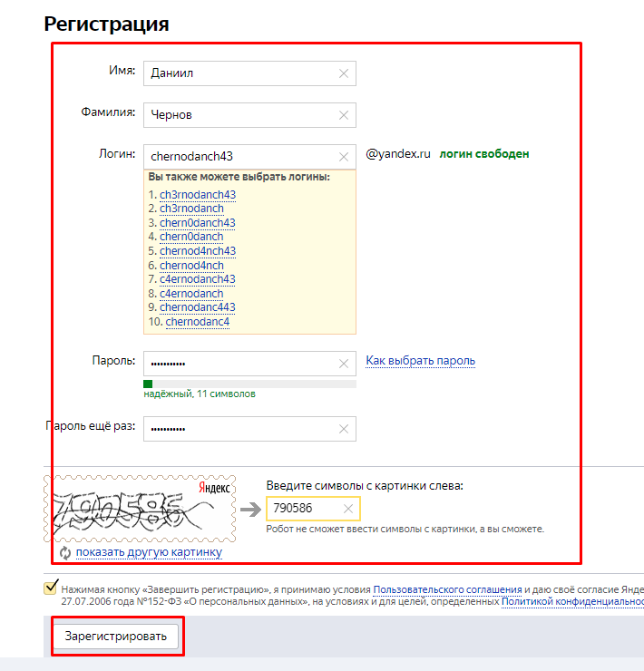Open Политикой конфиденциальности link
Image resolution: width=644 pixels, height=671 pixels.
[572, 602]
